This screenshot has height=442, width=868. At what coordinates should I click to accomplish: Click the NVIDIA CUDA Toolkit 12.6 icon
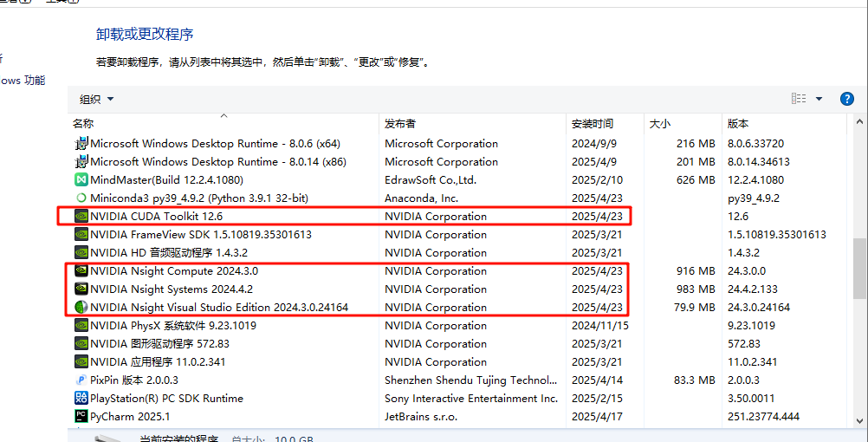tap(81, 217)
